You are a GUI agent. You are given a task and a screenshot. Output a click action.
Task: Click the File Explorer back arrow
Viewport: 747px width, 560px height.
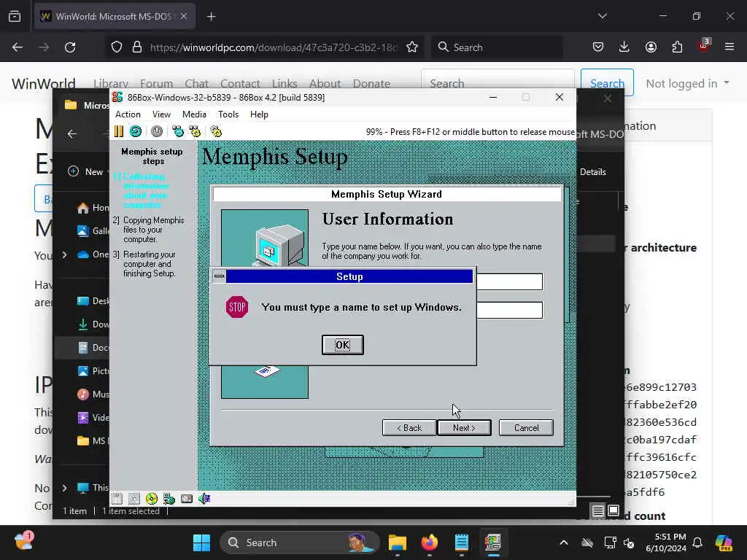[72, 134]
